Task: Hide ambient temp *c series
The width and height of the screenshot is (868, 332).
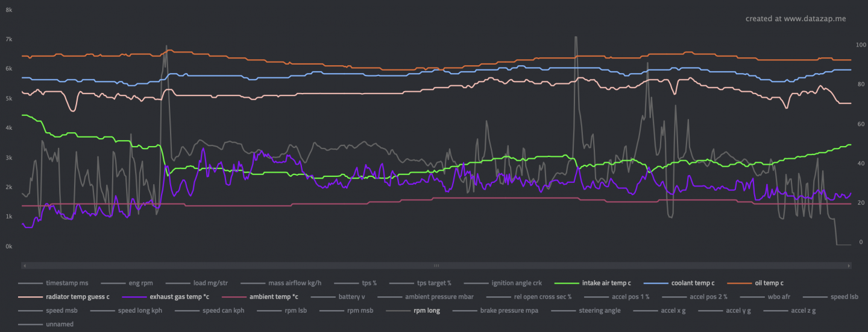Action: (x=260, y=296)
